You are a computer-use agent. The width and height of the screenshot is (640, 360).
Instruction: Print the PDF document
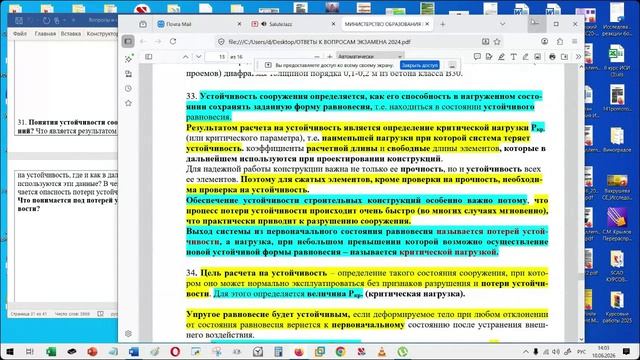pos(552,57)
